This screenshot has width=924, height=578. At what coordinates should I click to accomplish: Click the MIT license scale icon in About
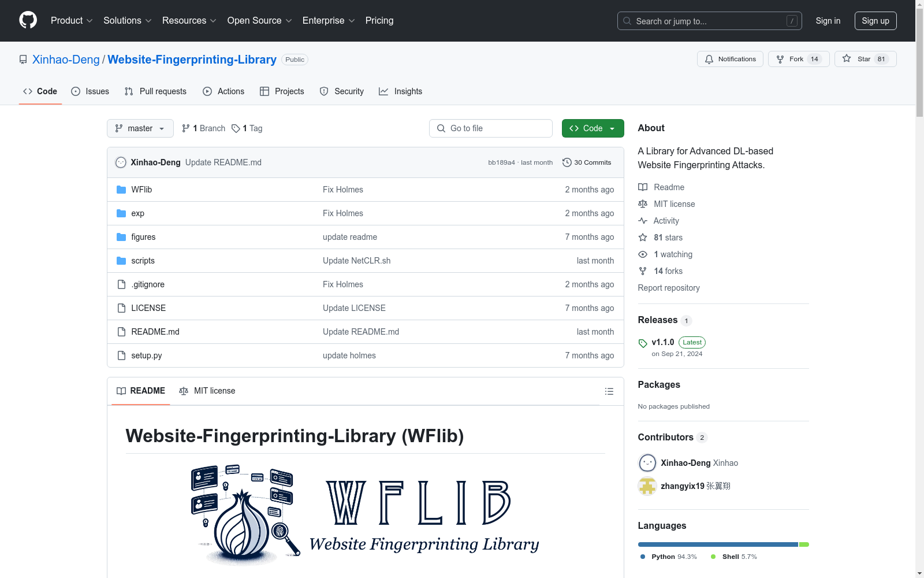point(643,204)
